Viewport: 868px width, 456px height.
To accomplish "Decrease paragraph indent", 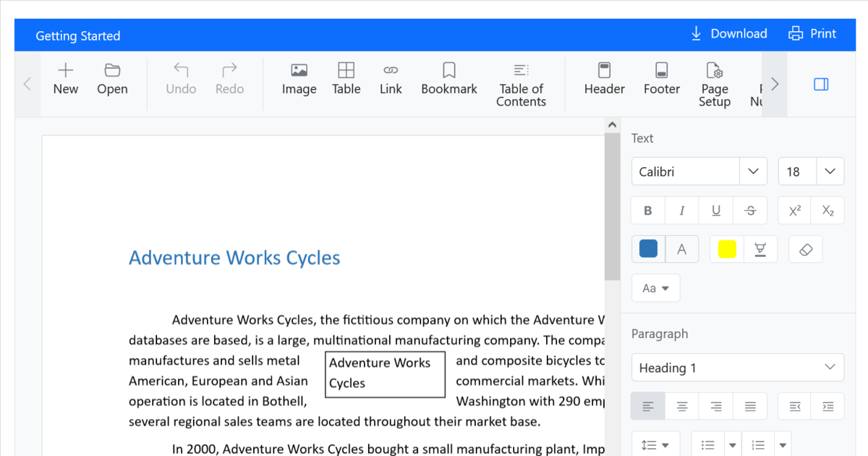I will point(795,407).
